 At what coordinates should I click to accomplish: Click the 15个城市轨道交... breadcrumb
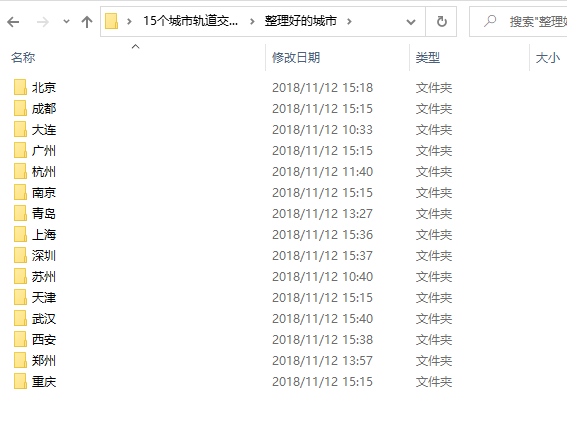(x=190, y=21)
